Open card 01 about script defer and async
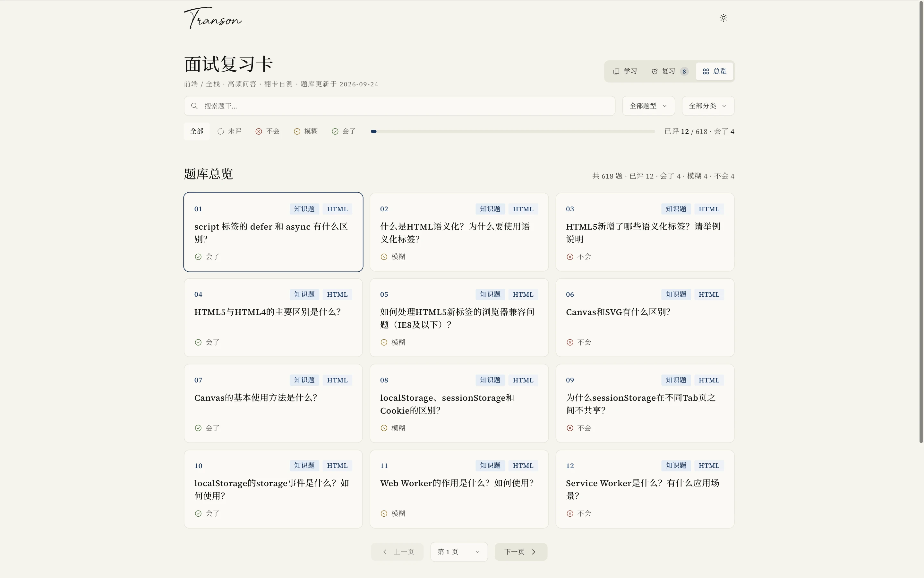Viewport: 924px width, 578px height. 273,232
